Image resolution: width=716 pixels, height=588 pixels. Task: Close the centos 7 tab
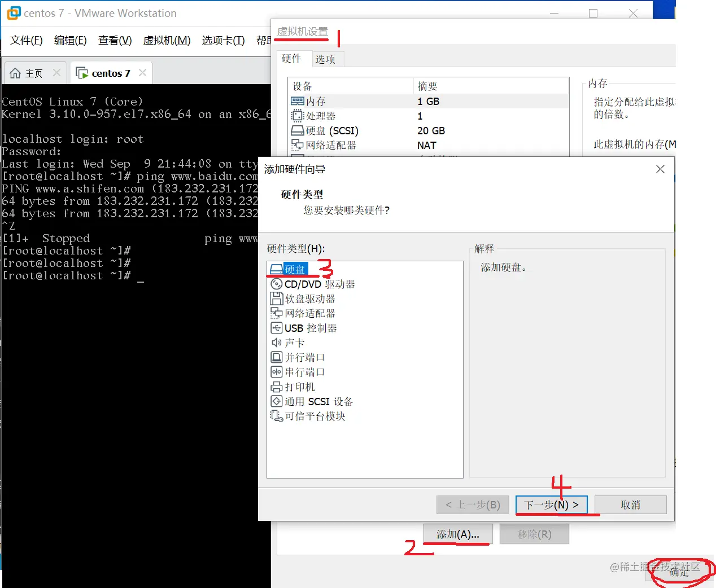142,73
